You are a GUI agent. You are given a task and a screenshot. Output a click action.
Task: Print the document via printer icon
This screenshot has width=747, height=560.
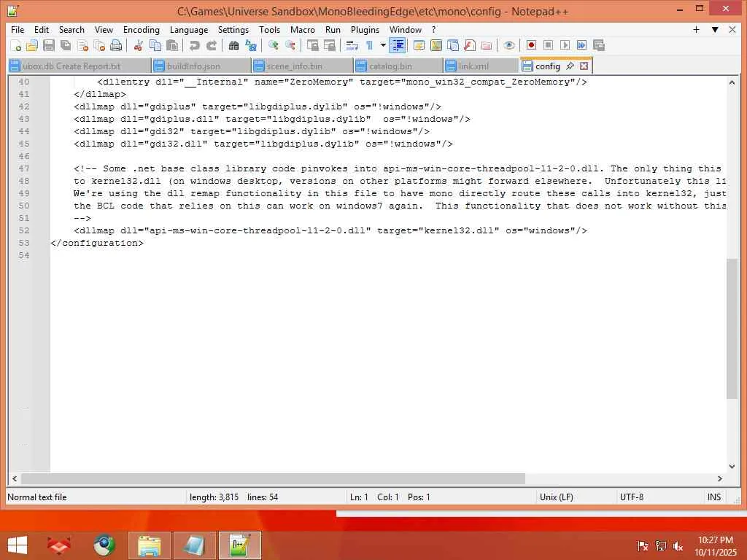click(116, 45)
